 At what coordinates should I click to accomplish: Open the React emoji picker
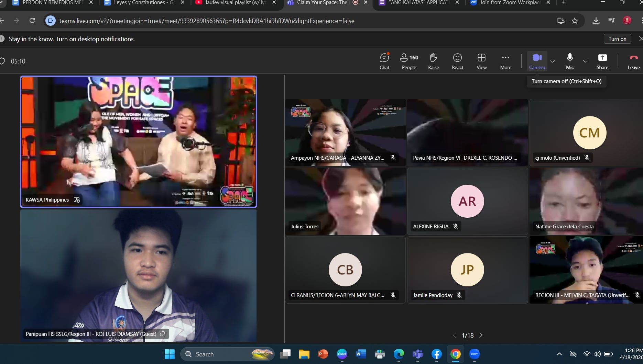[x=457, y=61]
